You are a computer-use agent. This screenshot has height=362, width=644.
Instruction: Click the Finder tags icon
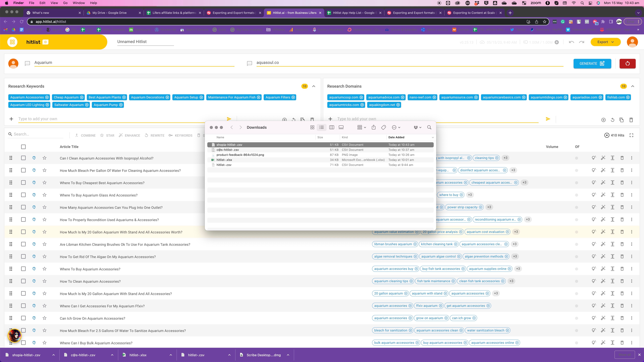[384, 127]
